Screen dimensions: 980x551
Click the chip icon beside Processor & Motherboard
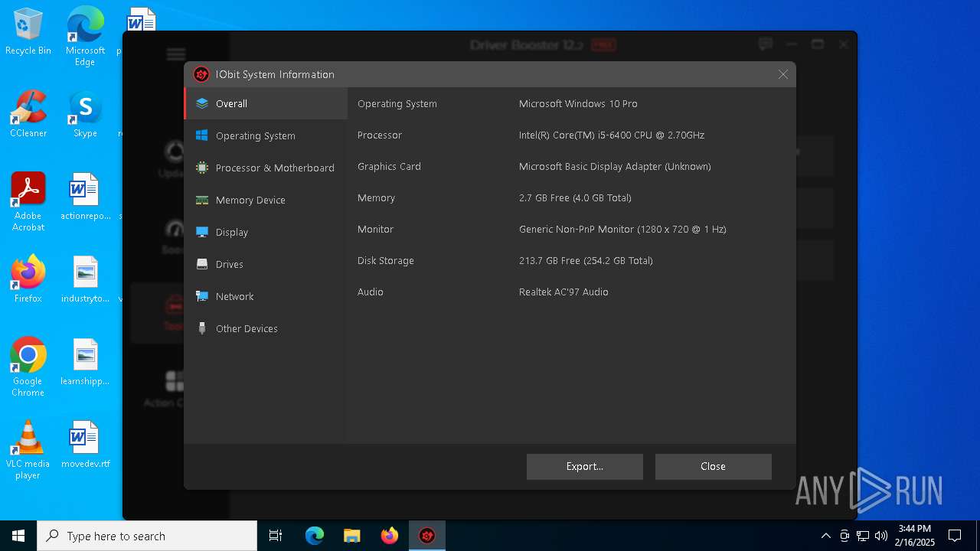pyautogui.click(x=202, y=168)
